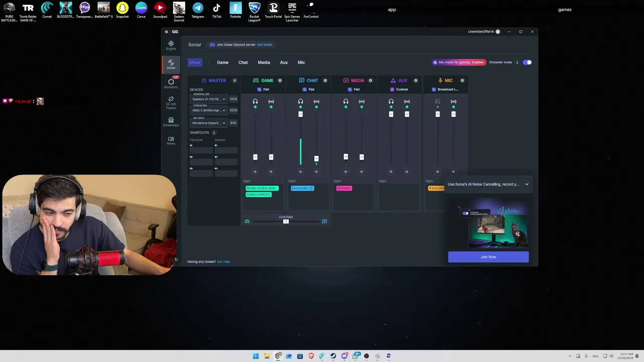Viewport: 644px width, 362px height.
Task: Click the Explore mic promo button
Action: coord(478,62)
